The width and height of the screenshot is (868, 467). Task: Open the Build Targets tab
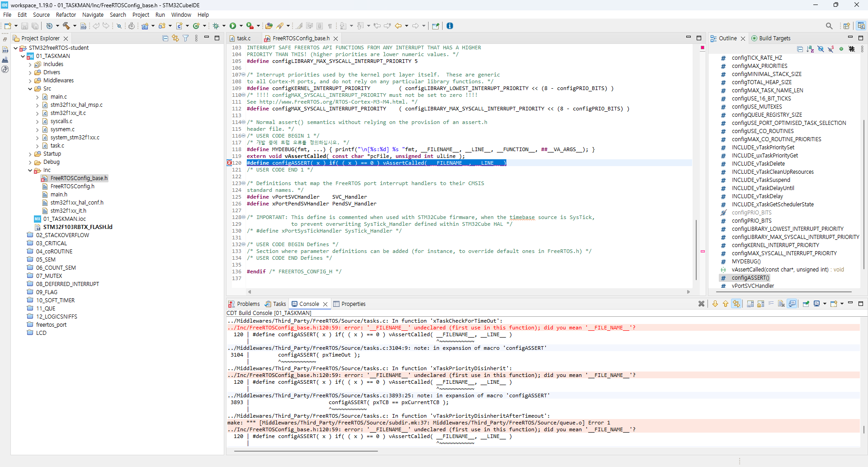[774, 38]
